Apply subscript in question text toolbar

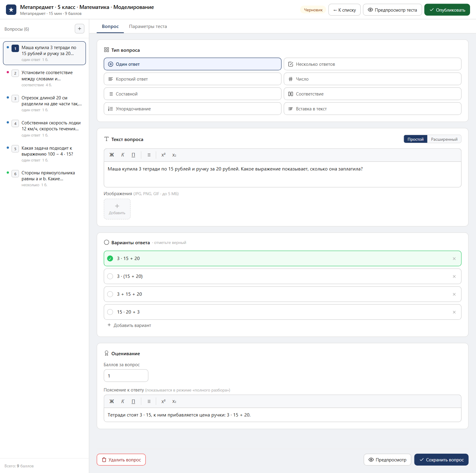174,155
